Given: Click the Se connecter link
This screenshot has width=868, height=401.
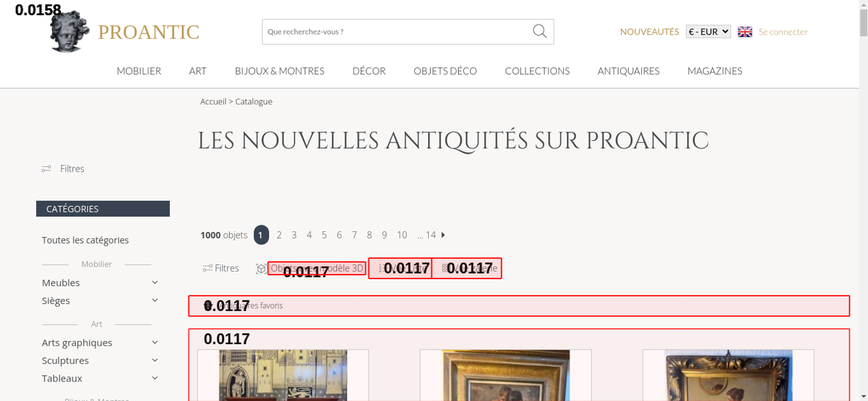Looking at the screenshot, I should pyautogui.click(x=783, y=32).
